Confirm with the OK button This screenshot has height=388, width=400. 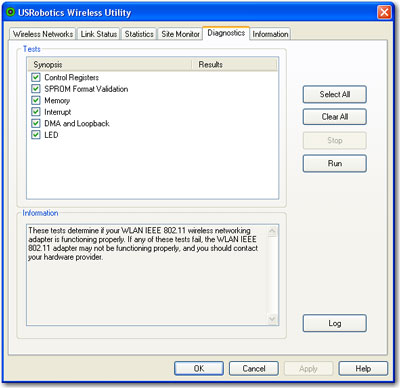point(199,368)
